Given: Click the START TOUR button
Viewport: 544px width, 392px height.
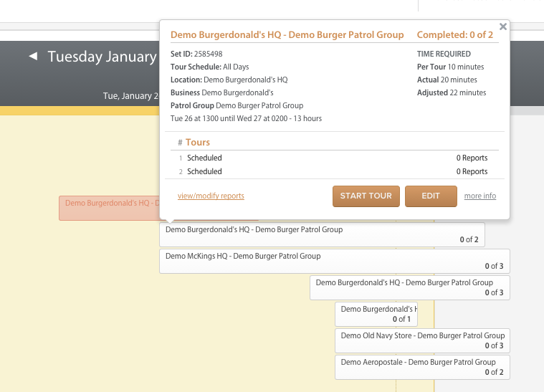Looking at the screenshot, I should 366,196.
